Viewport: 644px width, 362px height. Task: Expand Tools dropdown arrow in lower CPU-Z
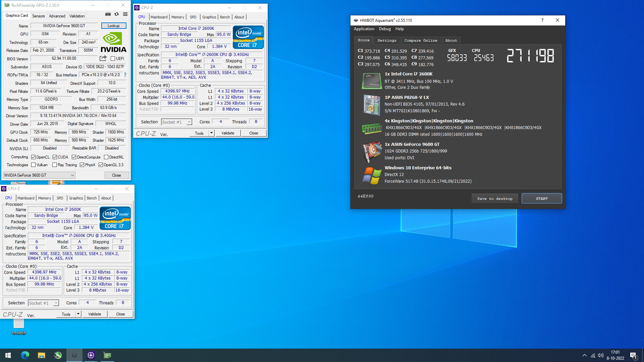tap(78, 314)
